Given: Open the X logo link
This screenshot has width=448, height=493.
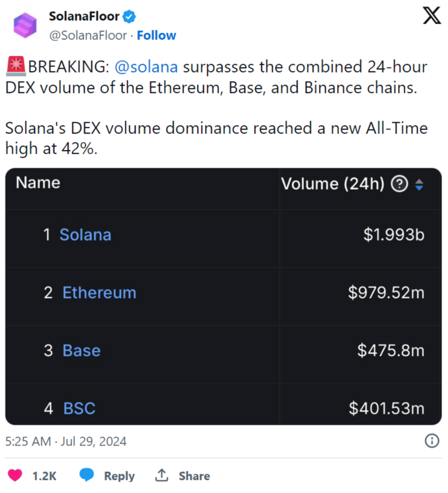Looking at the screenshot, I should click(432, 16).
